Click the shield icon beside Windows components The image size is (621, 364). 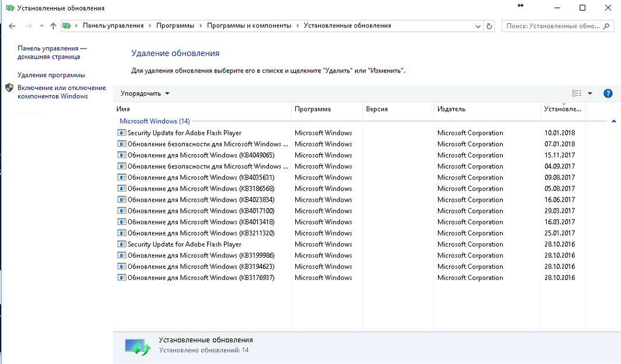pos(9,88)
